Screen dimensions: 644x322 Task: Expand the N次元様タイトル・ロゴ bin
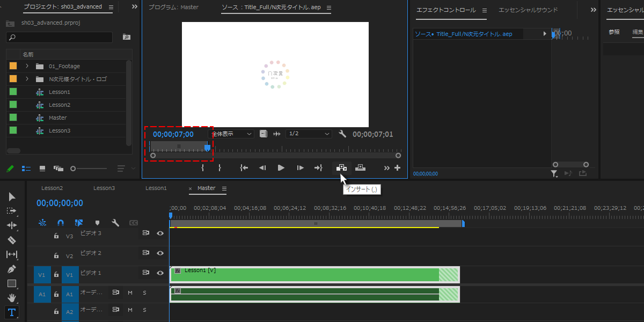coord(27,79)
